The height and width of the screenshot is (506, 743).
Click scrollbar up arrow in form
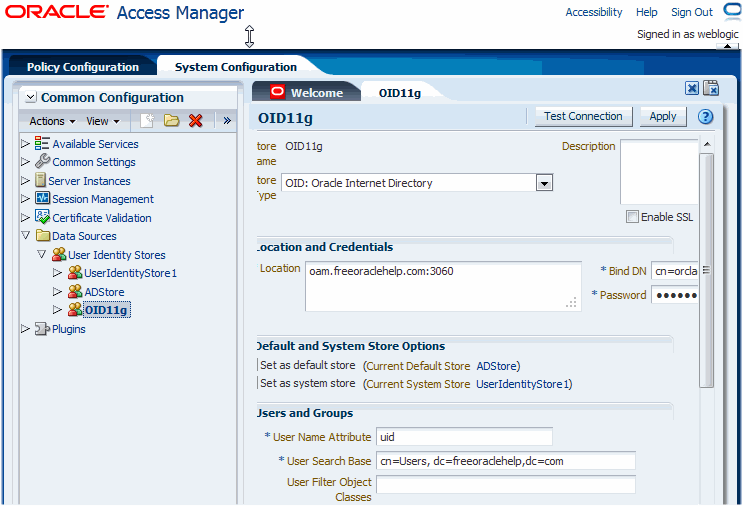coord(707,144)
